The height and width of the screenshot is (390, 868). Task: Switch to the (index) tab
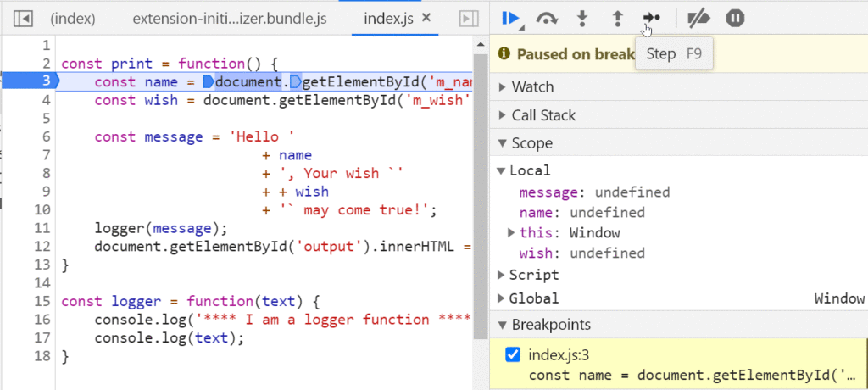73,19
